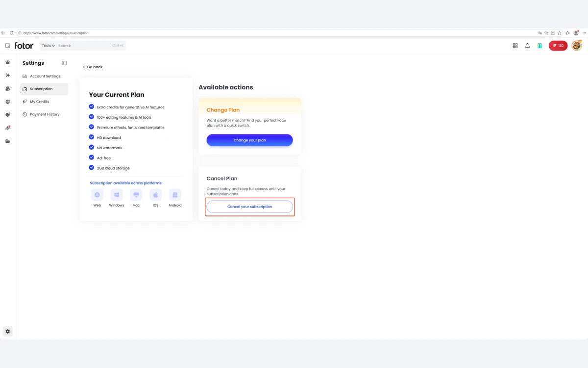Screen dimensions: 588x368
Task: Click 'Subscription available across platforms:' text
Action: tap(126, 183)
